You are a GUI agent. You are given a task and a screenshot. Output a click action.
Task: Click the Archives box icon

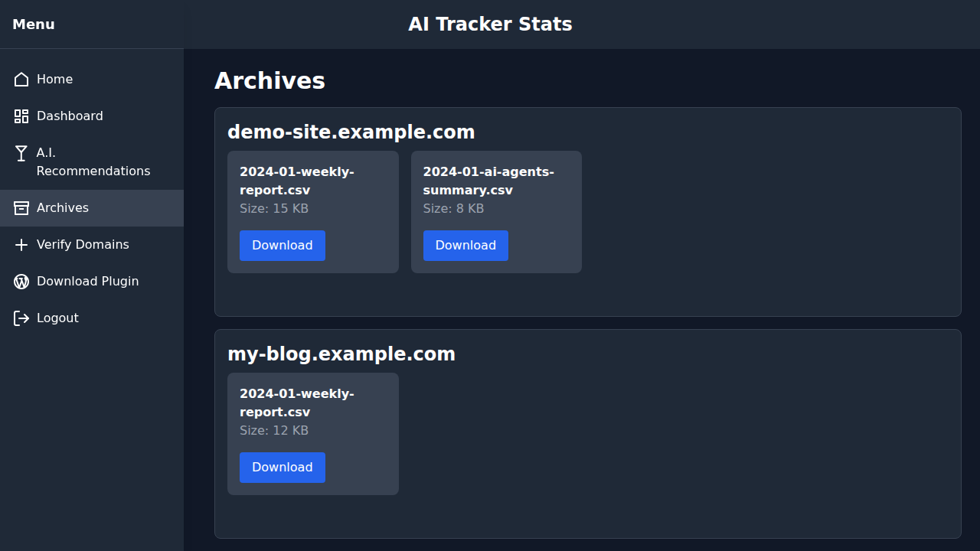pos(21,207)
